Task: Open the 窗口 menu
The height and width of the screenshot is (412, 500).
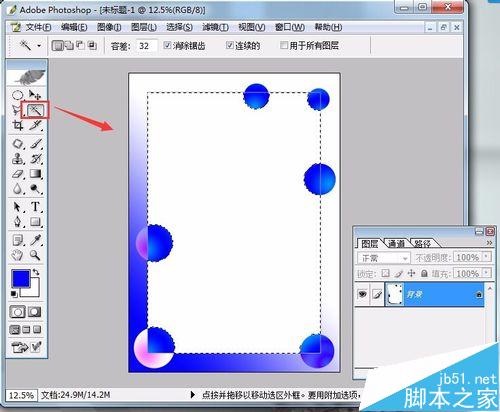Action: click(x=290, y=27)
